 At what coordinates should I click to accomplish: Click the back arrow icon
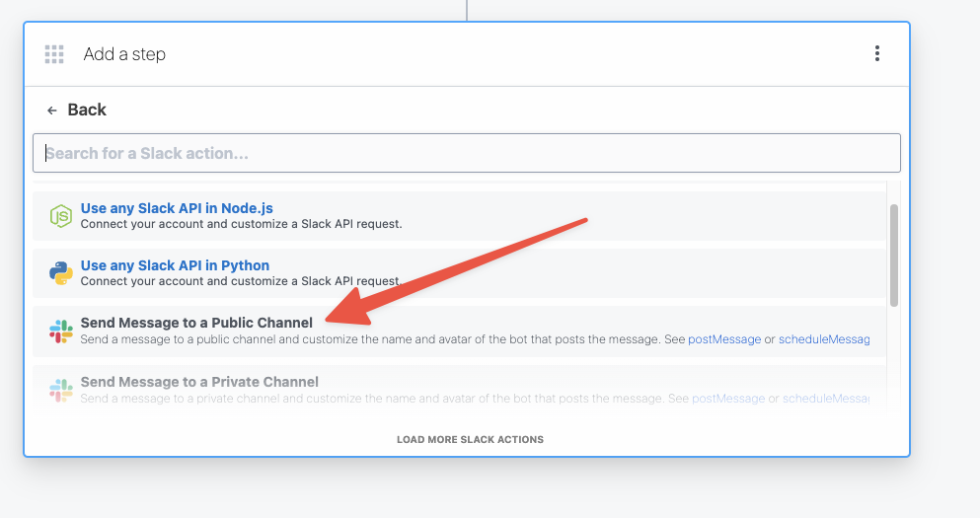[x=52, y=111]
